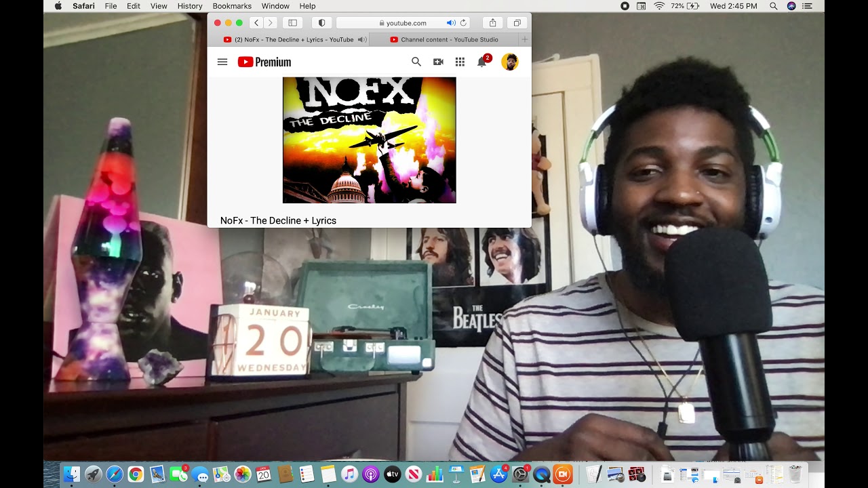Open QuickTime Player from the Dock

(x=541, y=474)
